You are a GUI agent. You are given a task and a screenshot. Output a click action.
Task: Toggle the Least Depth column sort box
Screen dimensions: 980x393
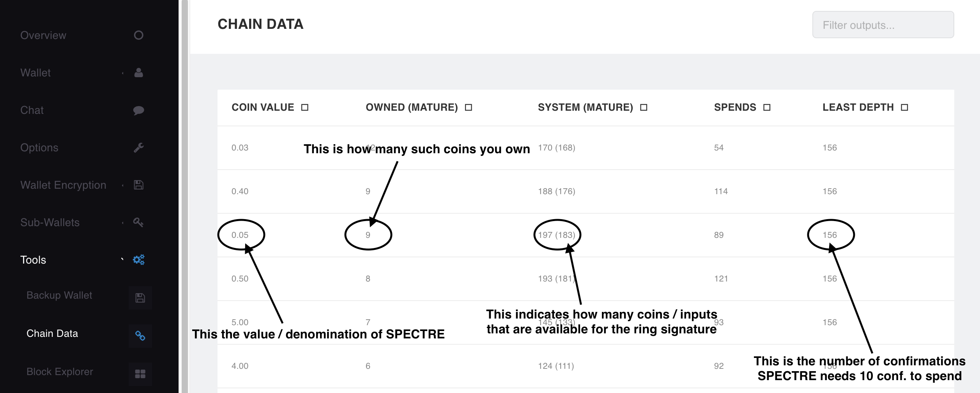[x=905, y=108]
